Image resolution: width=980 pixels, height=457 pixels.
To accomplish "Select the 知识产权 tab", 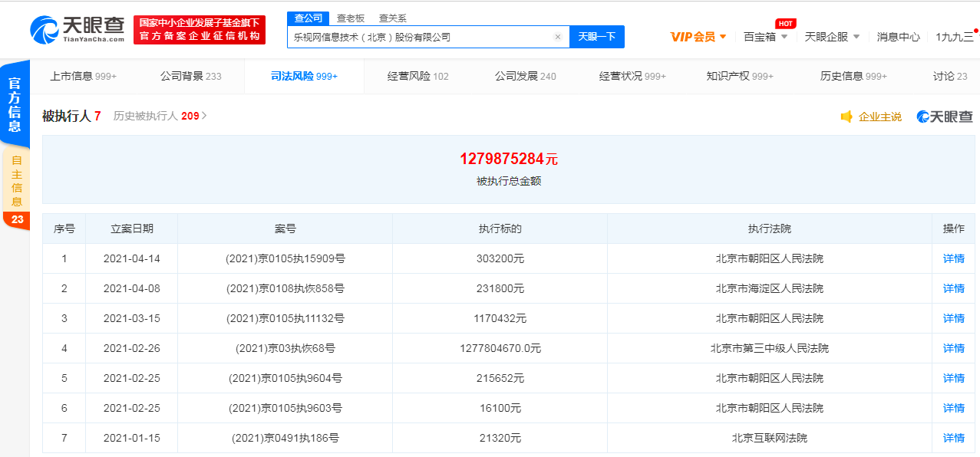I will [x=739, y=76].
